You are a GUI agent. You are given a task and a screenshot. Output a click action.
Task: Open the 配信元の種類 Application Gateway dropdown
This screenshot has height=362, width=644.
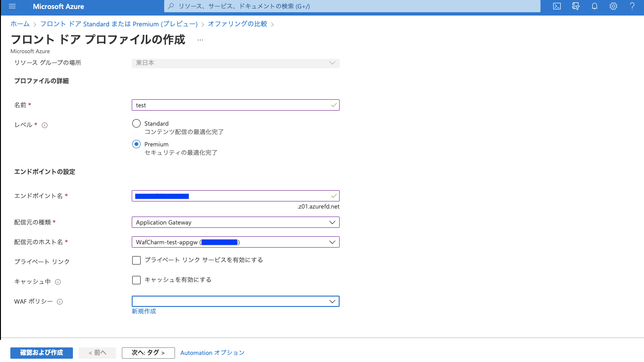pos(236,222)
